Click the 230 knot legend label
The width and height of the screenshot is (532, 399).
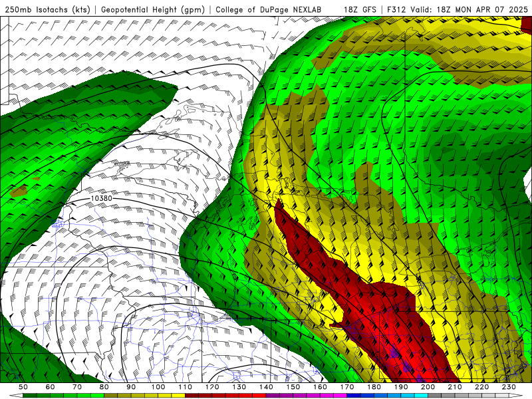[x=509, y=387]
